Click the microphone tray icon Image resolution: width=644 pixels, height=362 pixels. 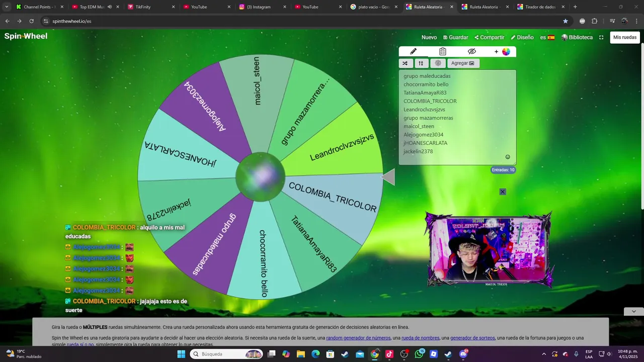[x=576, y=354]
